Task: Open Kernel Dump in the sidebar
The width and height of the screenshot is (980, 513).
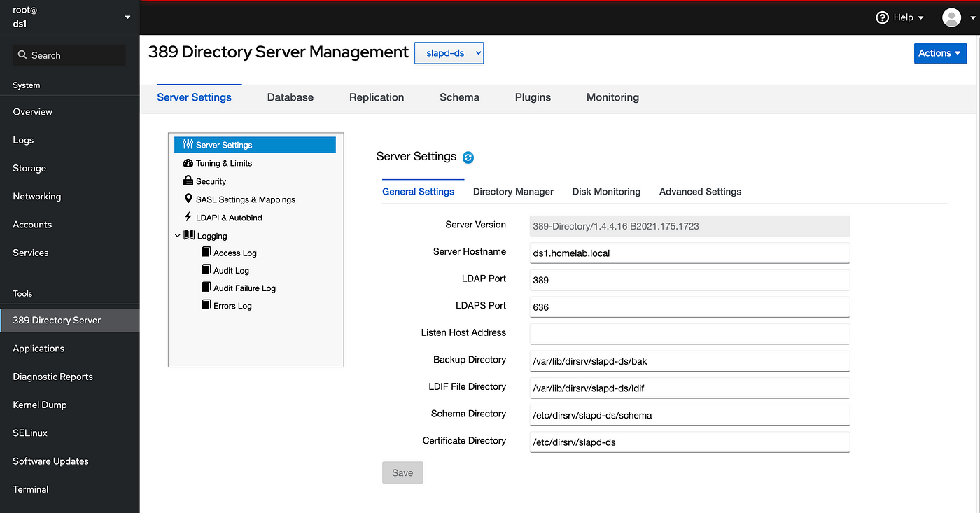Action: click(70, 405)
